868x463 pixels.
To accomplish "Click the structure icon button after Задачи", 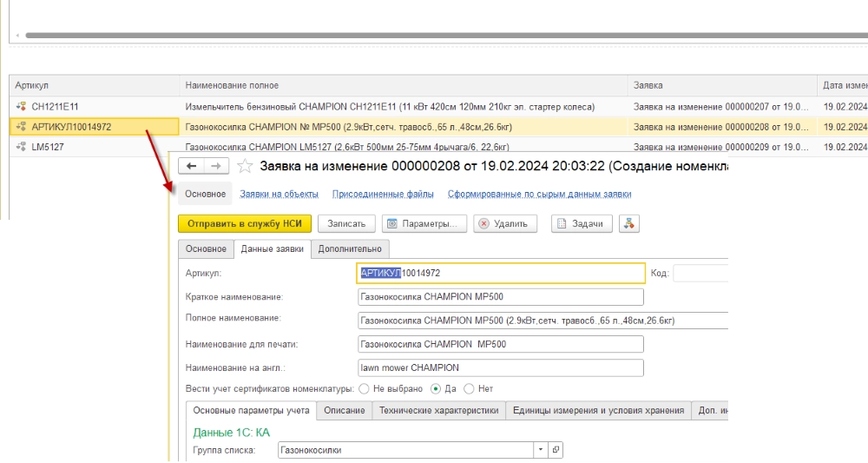I will [628, 224].
